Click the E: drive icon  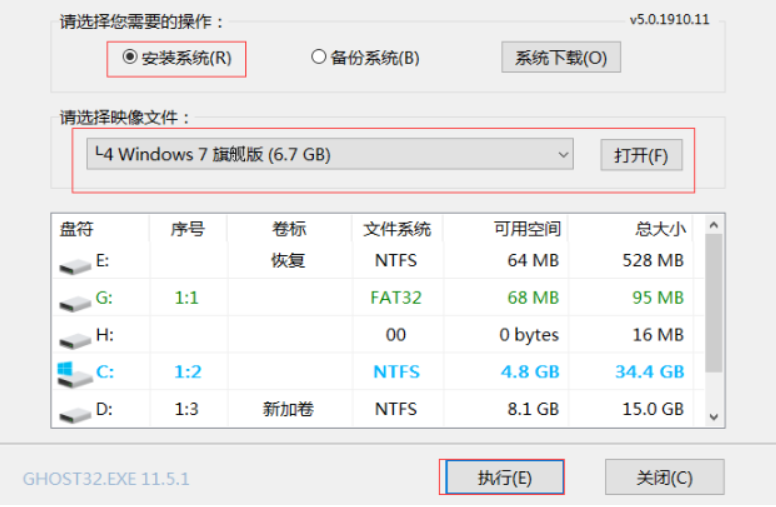coord(75,266)
